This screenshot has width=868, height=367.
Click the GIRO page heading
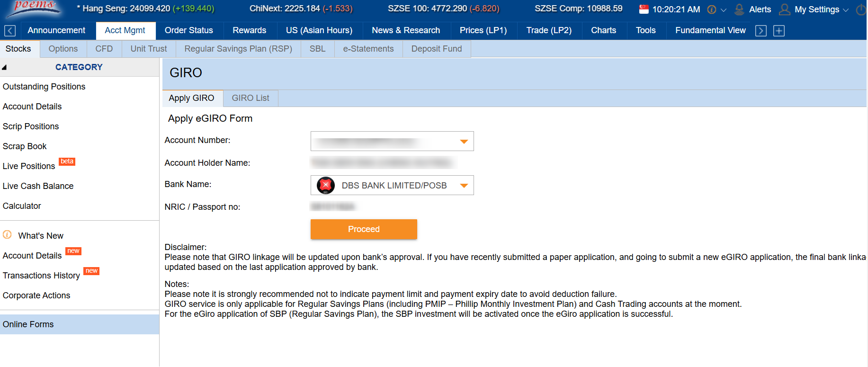click(186, 73)
